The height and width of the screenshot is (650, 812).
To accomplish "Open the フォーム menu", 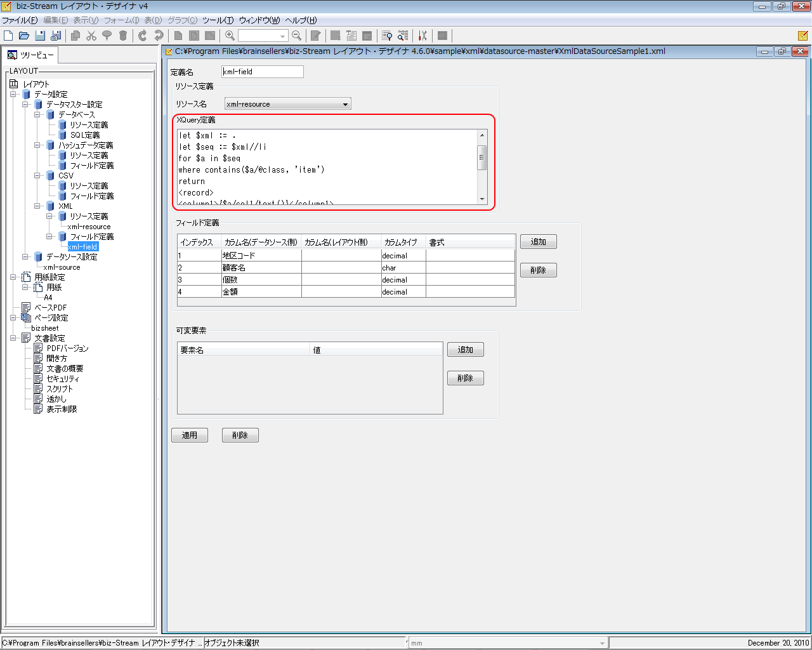I will coord(122,20).
